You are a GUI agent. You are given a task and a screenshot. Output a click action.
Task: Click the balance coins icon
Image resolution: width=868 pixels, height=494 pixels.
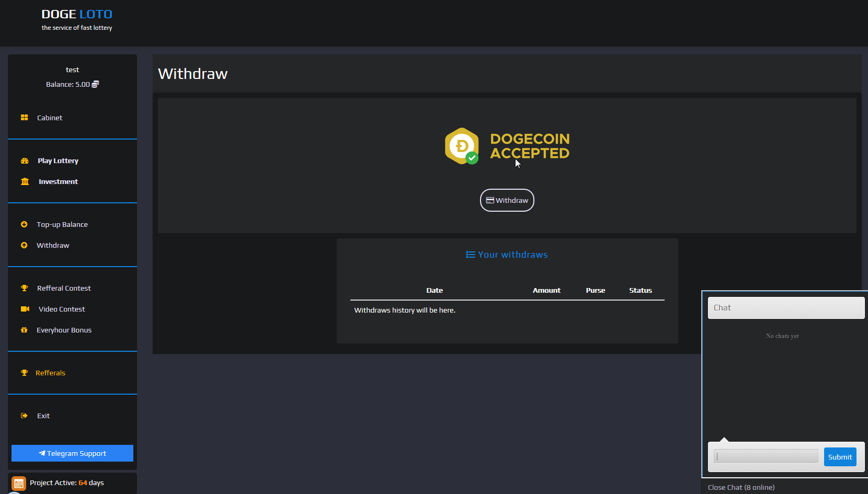[95, 84]
